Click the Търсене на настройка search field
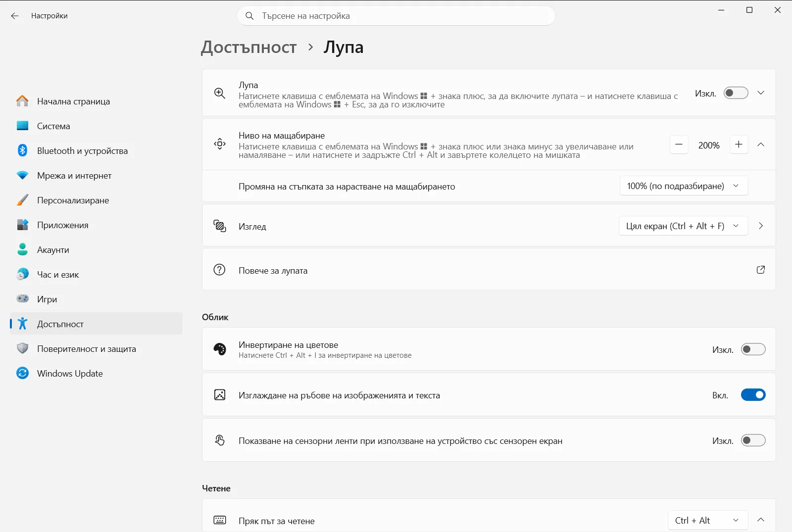The image size is (792, 532). pyautogui.click(x=396, y=16)
